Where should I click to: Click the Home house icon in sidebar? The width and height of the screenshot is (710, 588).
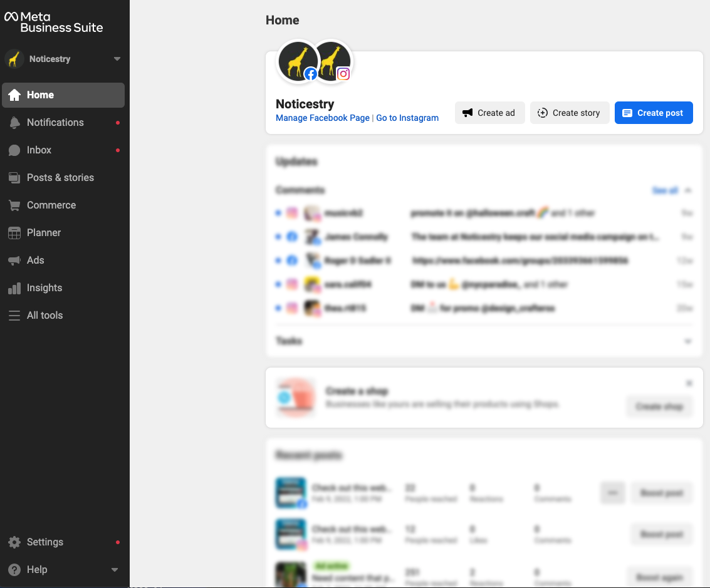14,95
